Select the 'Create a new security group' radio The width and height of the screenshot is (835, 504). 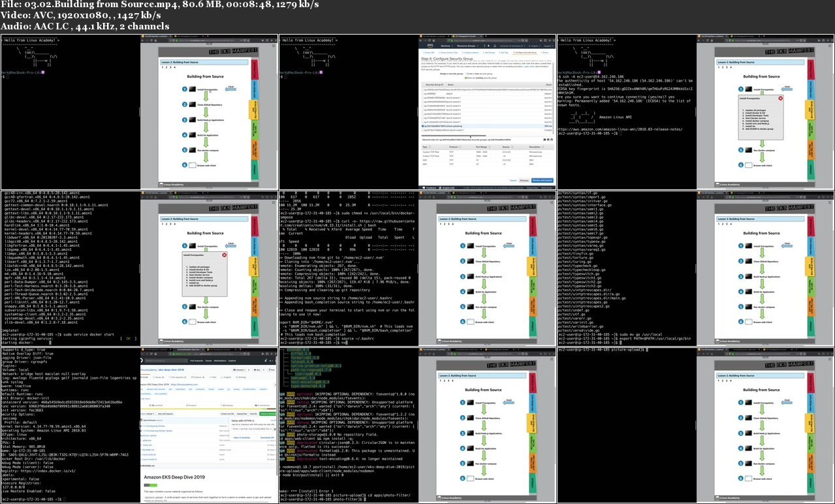465,74
